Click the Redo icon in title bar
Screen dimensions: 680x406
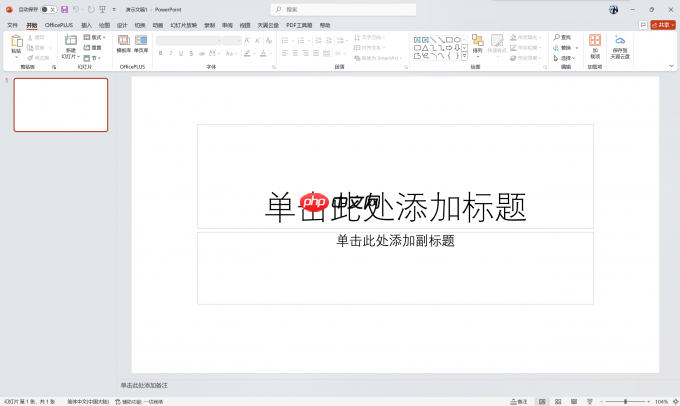[x=91, y=9]
